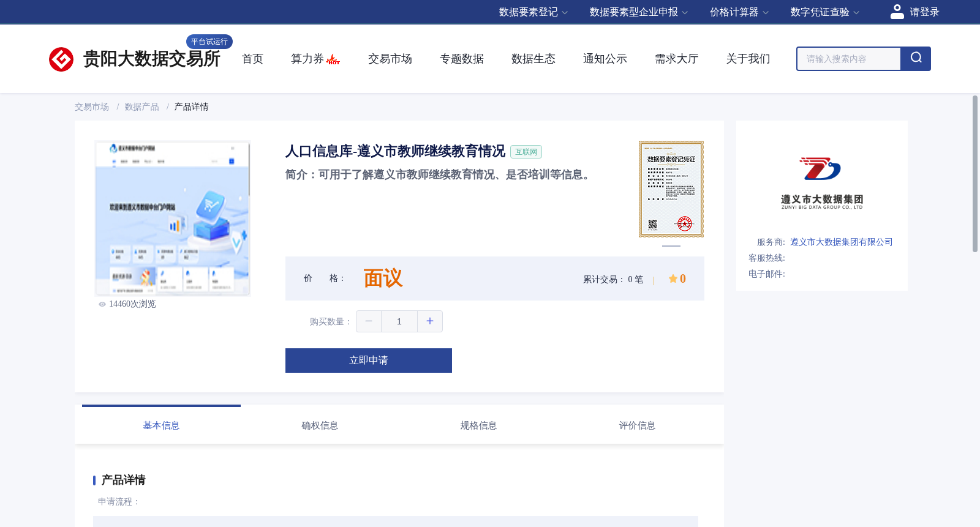Open the product preview thumbnail image
The height and width of the screenshot is (527, 980).
173,219
